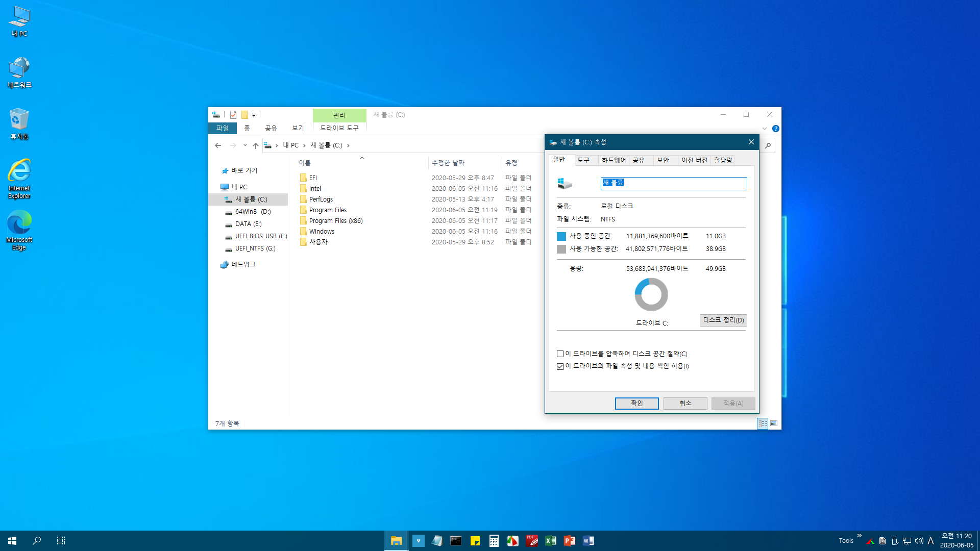Select 64Win8 (D:) in navigation pane
Screen dimensions: 980x551
pyautogui.click(x=249, y=212)
